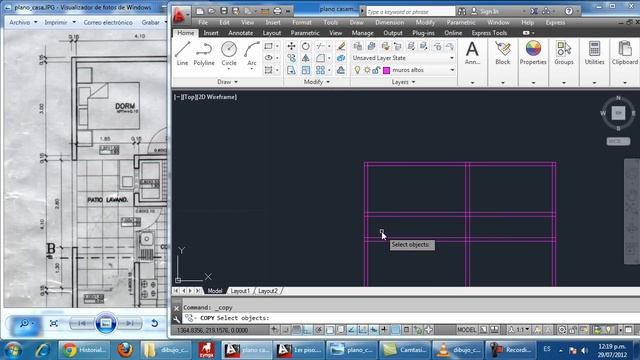Activate the Scale tool

tap(306, 70)
